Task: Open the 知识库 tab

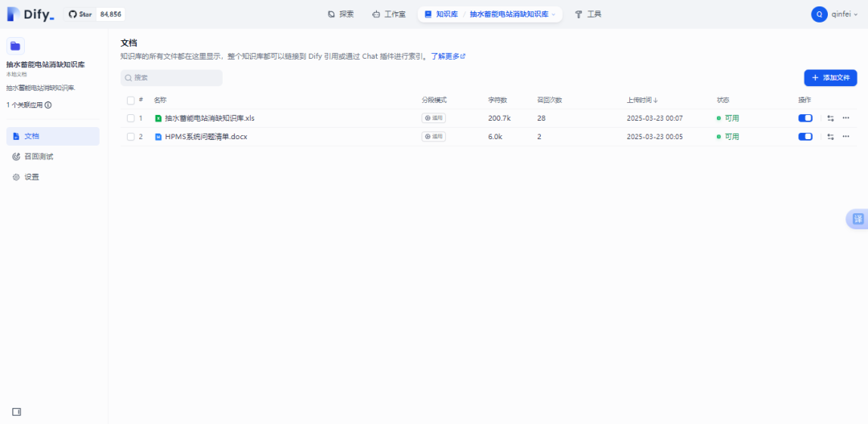Action: pyautogui.click(x=441, y=14)
